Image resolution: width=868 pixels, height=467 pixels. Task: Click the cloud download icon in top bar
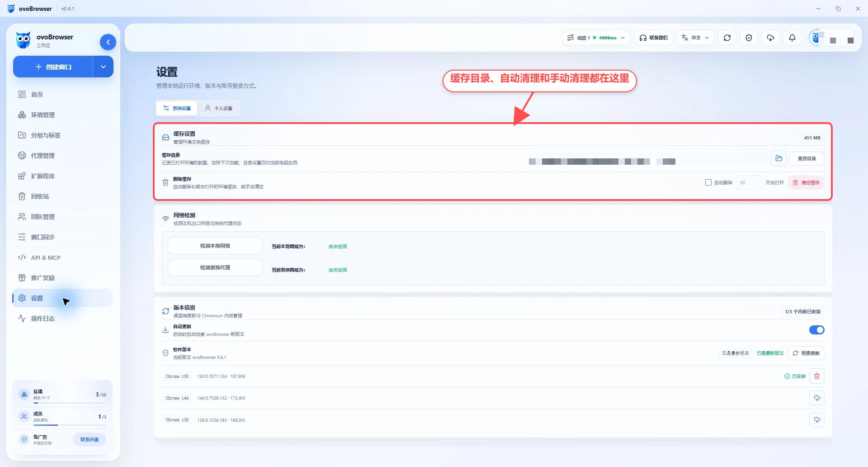click(770, 38)
